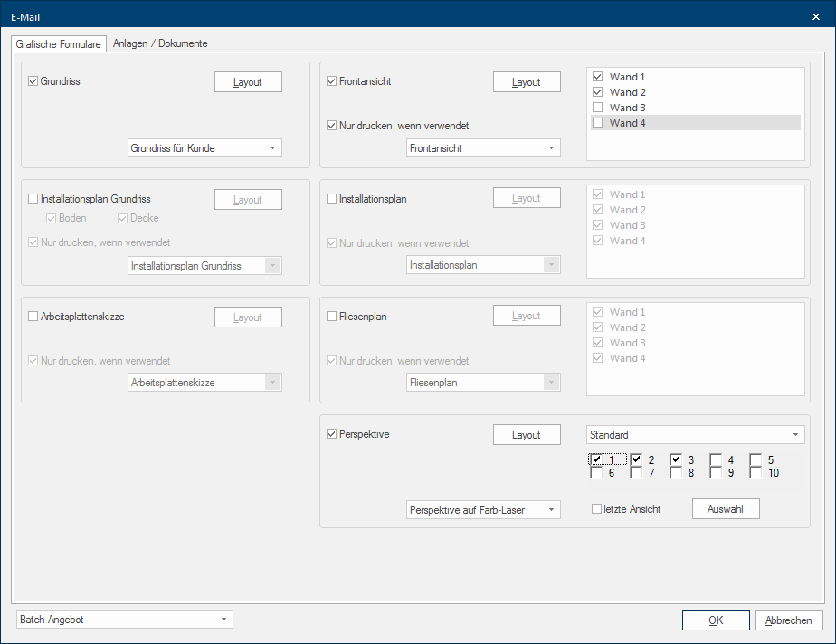Uncheck Wand 1 in the Frontansicht wall list
Viewport: 836px width, 644px height.
coord(598,77)
